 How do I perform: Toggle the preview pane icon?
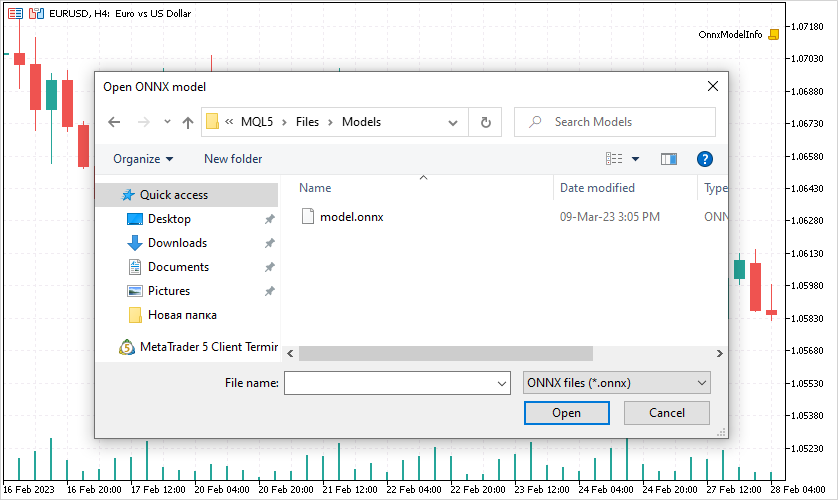[669, 159]
